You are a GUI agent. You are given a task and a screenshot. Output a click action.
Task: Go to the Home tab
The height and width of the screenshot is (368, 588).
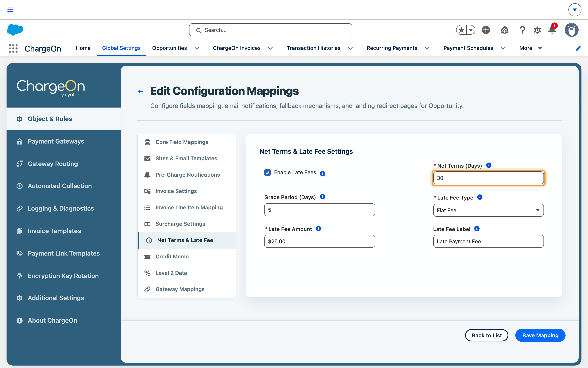[x=83, y=48]
